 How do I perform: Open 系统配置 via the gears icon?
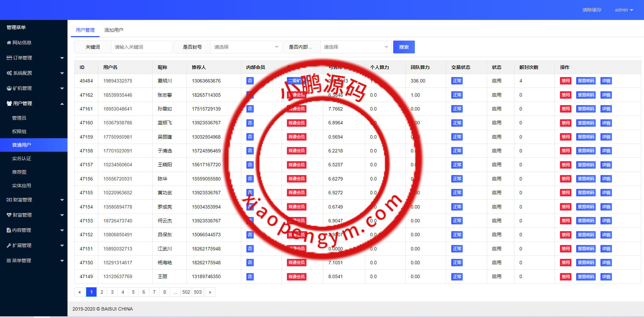pyautogui.click(x=8, y=73)
